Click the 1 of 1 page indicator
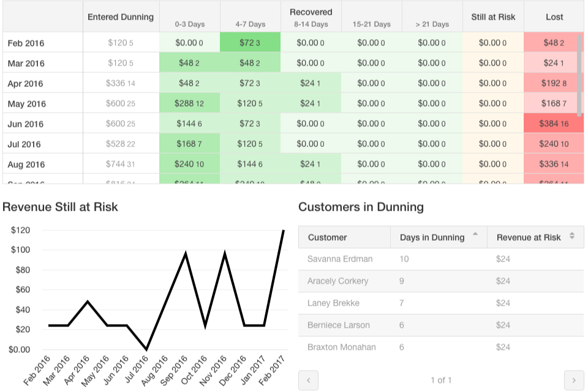Image resolution: width=588 pixels, height=392 pixels. [x=440, y=380]
